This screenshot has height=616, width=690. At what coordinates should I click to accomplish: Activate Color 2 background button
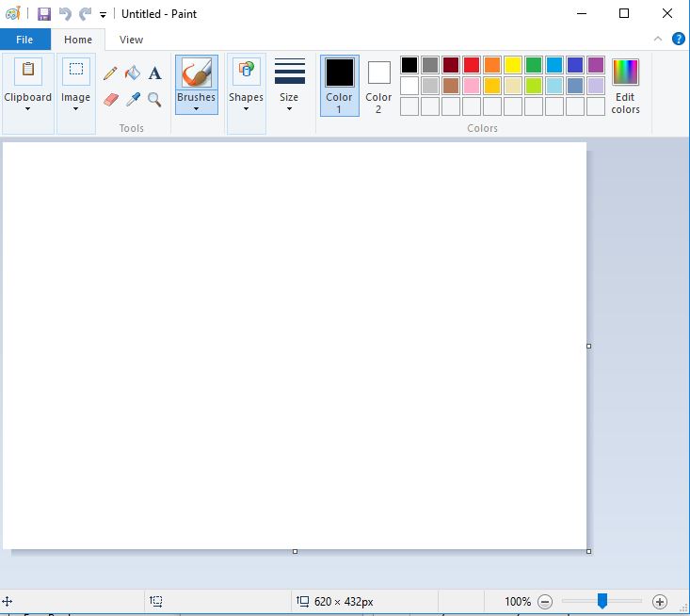[378, 86]
